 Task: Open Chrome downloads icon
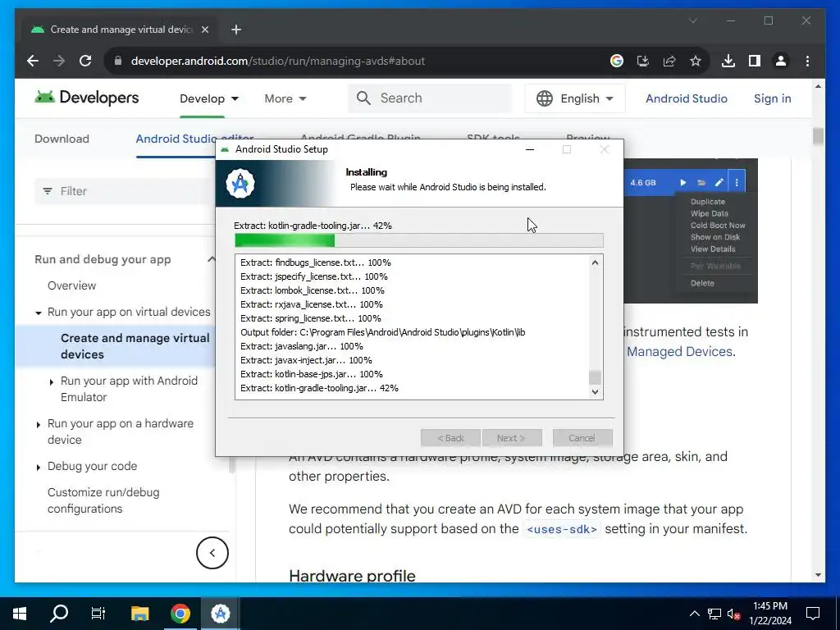[728, 61]
